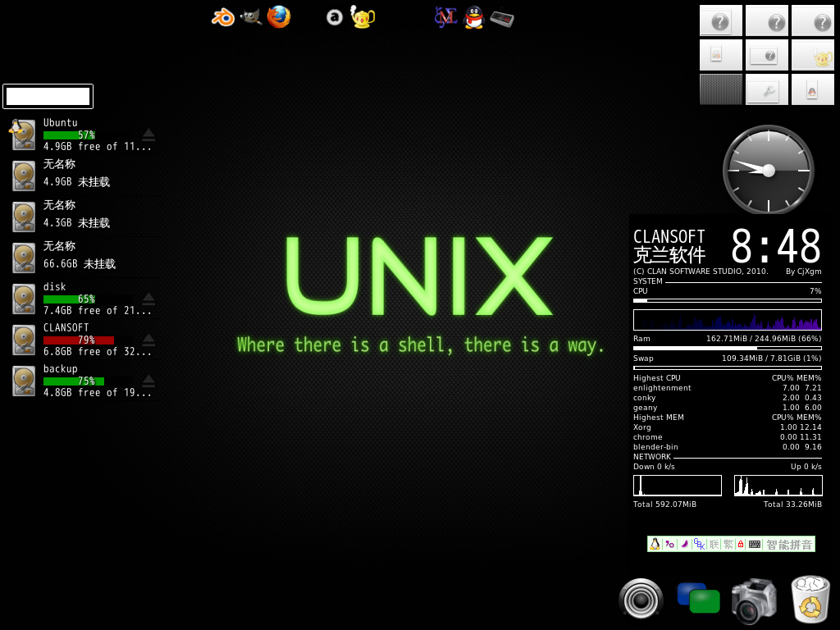Click the network Down traffic graph
Screen dimensions: 840x630
click(x=677, y=486)
